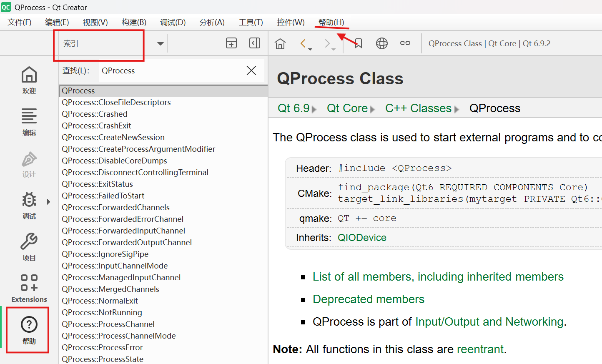Viewport: 602px width, 364px height.
Task: Open the 分析(A) menu
Action: (x=212, y=22)
